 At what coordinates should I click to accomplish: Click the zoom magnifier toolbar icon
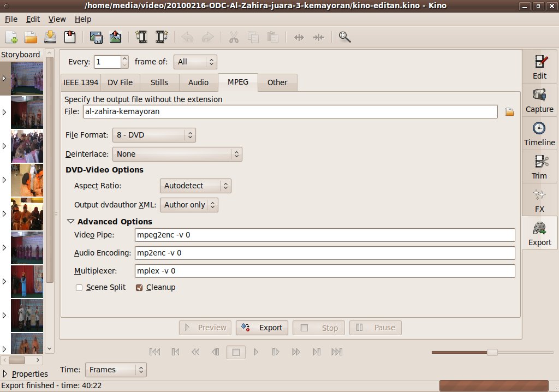click(344, 37)
